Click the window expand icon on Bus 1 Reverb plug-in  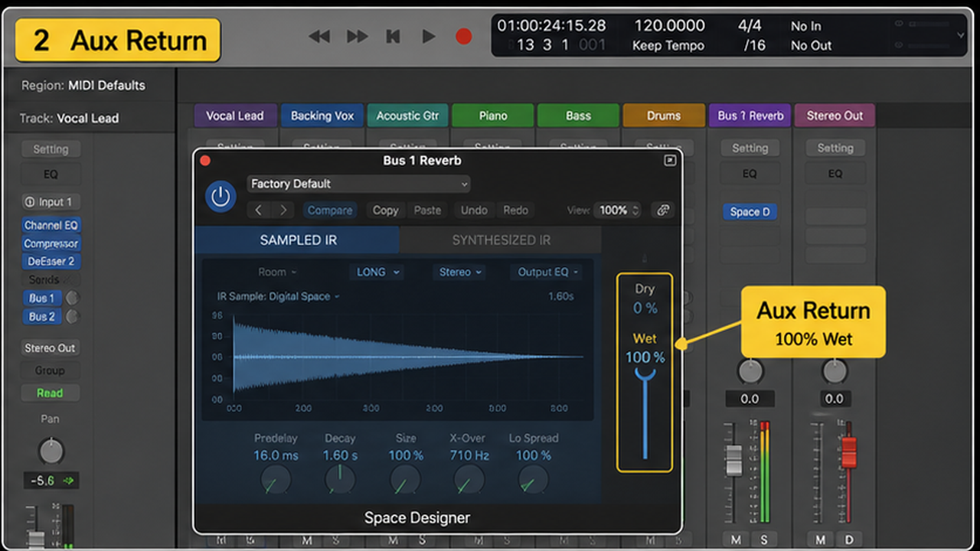pyautogui.click(x=670, y=160)
